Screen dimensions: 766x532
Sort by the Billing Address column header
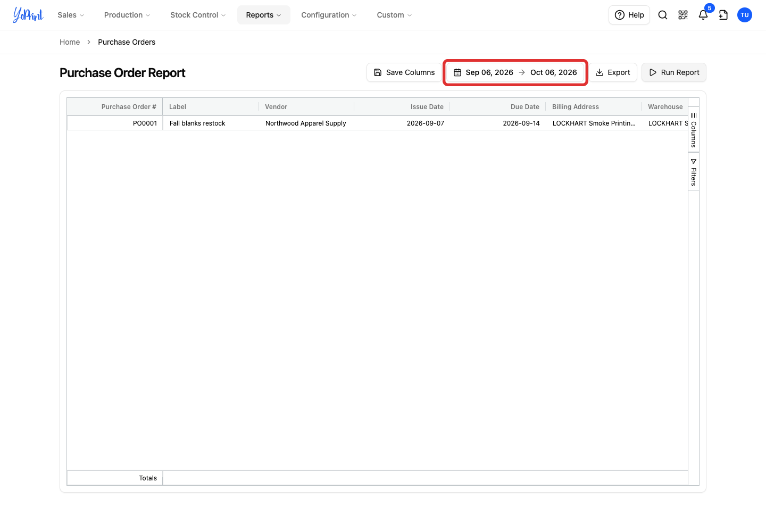[594, 107]
